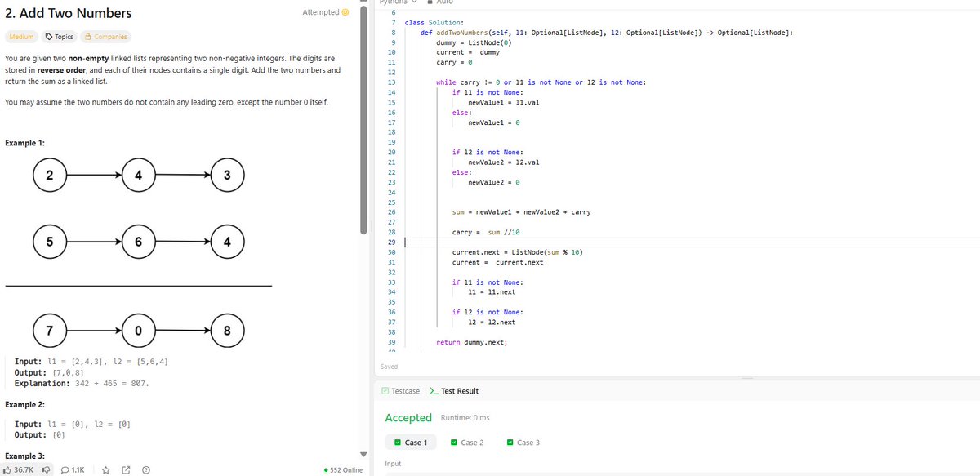
Task: Click line number 39 in the gutter
Action: (392, 343)
